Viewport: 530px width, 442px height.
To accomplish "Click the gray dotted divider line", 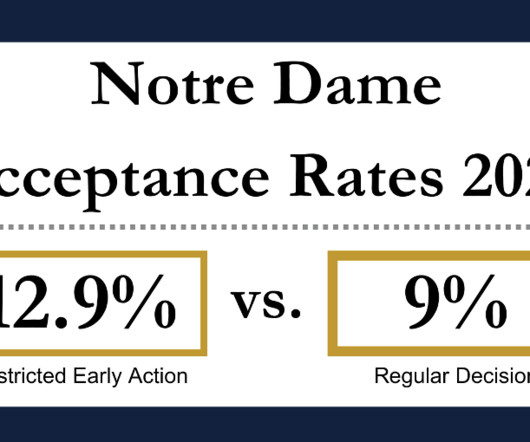I will pos(265,227).
